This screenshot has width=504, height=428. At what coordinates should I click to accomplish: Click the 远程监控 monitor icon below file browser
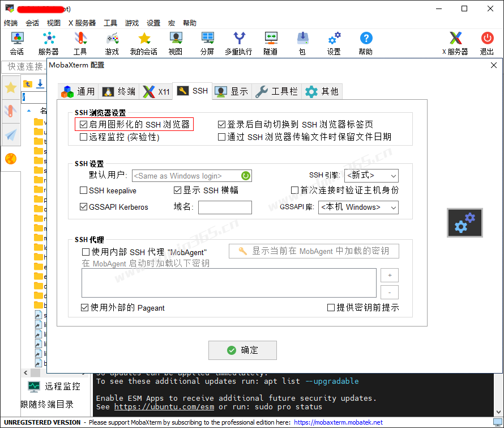click(34, 387)
